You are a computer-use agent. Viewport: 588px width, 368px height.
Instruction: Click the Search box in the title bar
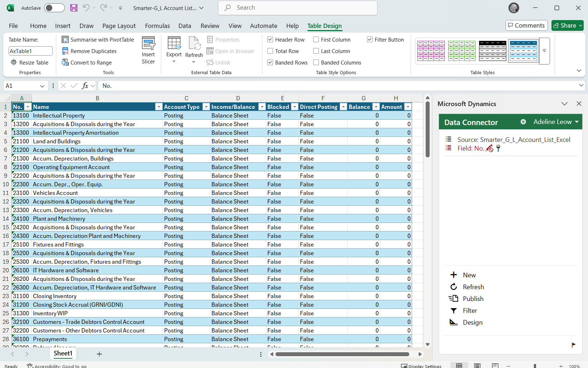(298, 8)
